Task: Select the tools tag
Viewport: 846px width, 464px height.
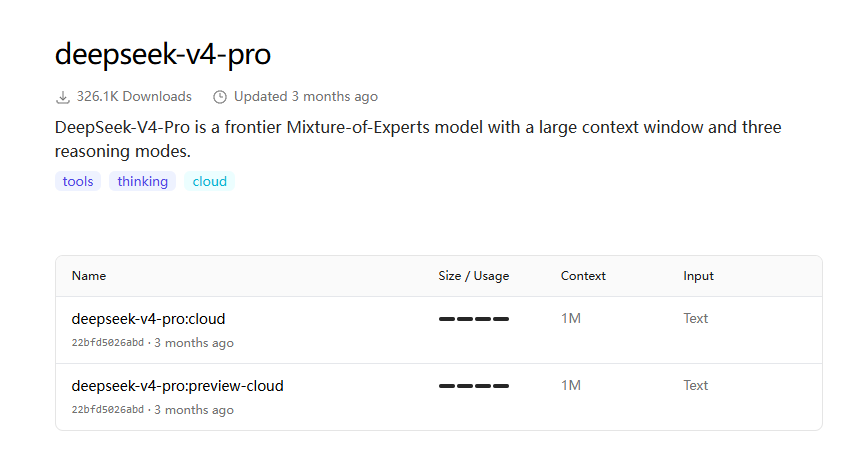Action: click(x=78, y=181)
